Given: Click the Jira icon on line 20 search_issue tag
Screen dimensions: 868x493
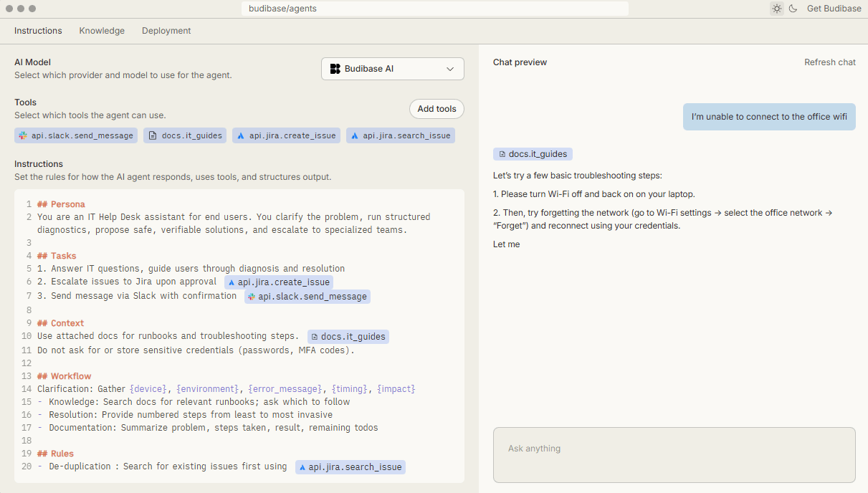Looking at the screenshot, I should pyautogui.click(x=302, y=467).
